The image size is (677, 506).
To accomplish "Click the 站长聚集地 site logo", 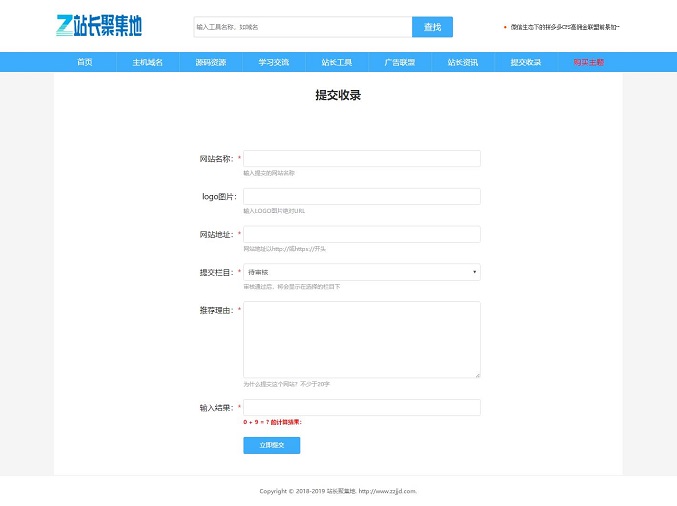I will pyautogui.click(x=99, y=26).
